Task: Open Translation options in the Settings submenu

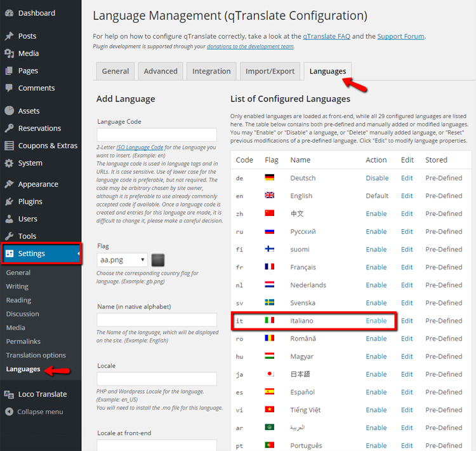Action: (36, 355)
